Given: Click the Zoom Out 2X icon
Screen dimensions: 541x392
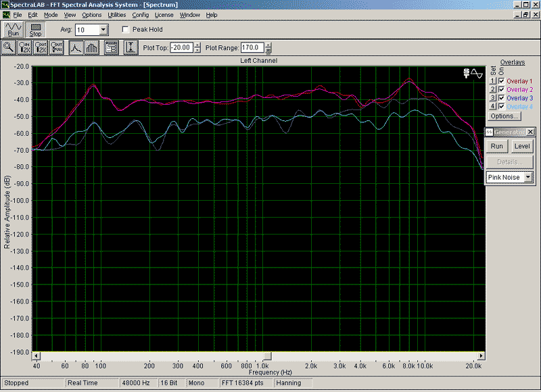Looking at the screenshot, I should 42,47.
